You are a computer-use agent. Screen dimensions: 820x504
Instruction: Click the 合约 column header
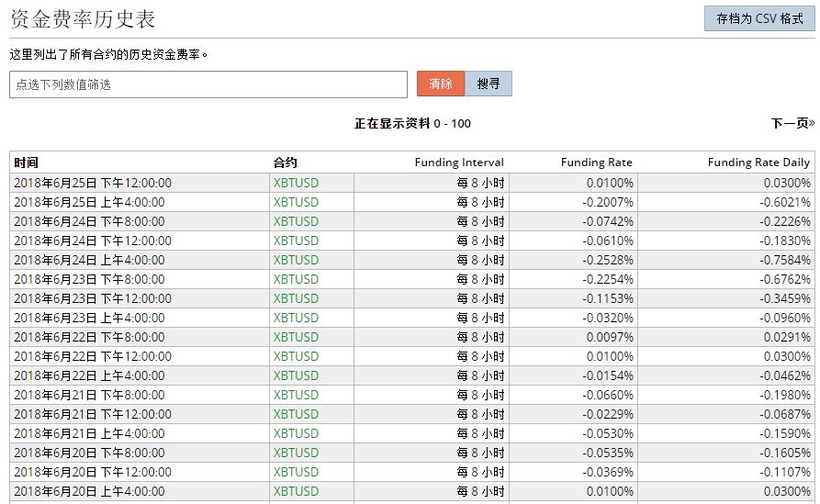(286, 162)
